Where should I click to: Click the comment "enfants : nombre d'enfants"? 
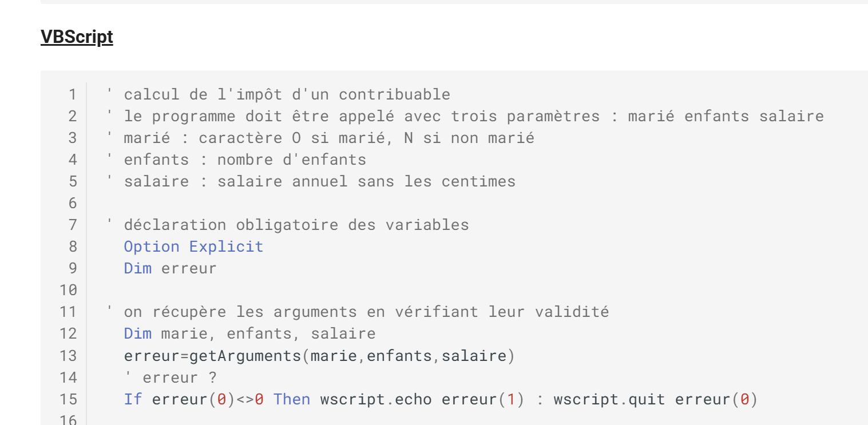coord(244,160)
